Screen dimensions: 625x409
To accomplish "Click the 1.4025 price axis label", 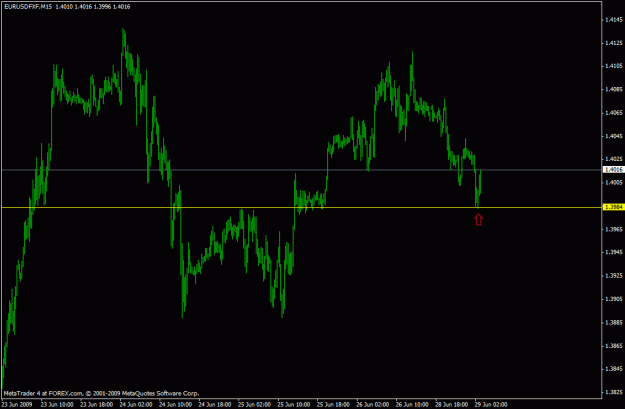I will pyautogui.click(x=614, y=159).
